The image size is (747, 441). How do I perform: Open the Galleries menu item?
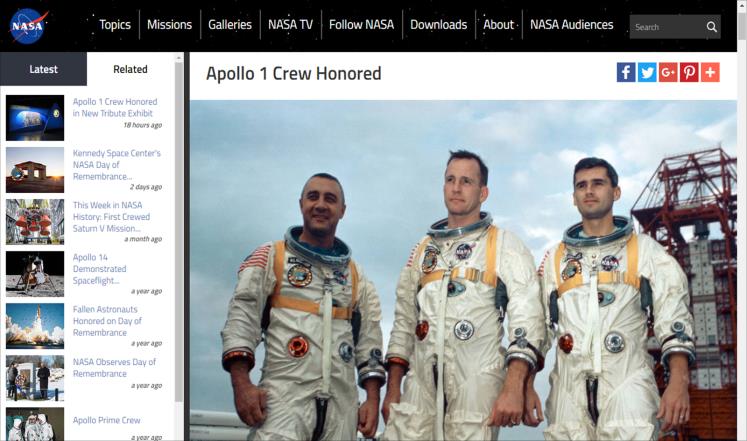tap(230, 25)
